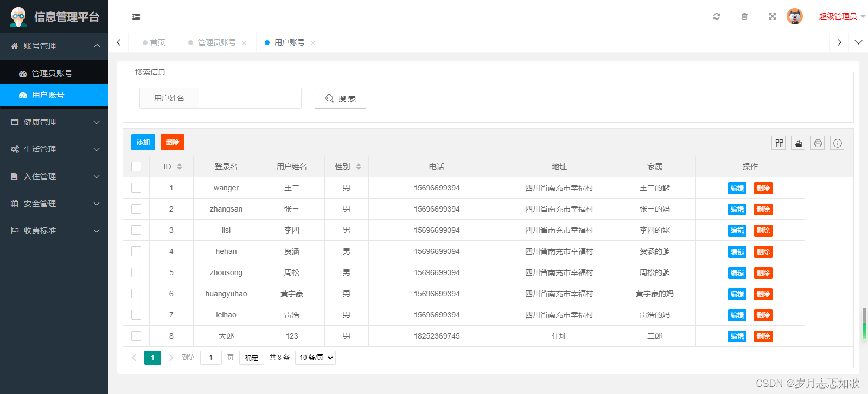868x394 pixels.
Task: Open 管理员账号 in the sidebar
Action: 54,73
